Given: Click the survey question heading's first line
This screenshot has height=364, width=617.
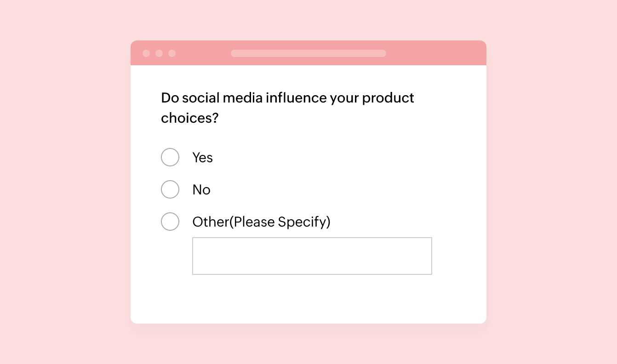Looking at the screenshot, I should coord(287,98).
